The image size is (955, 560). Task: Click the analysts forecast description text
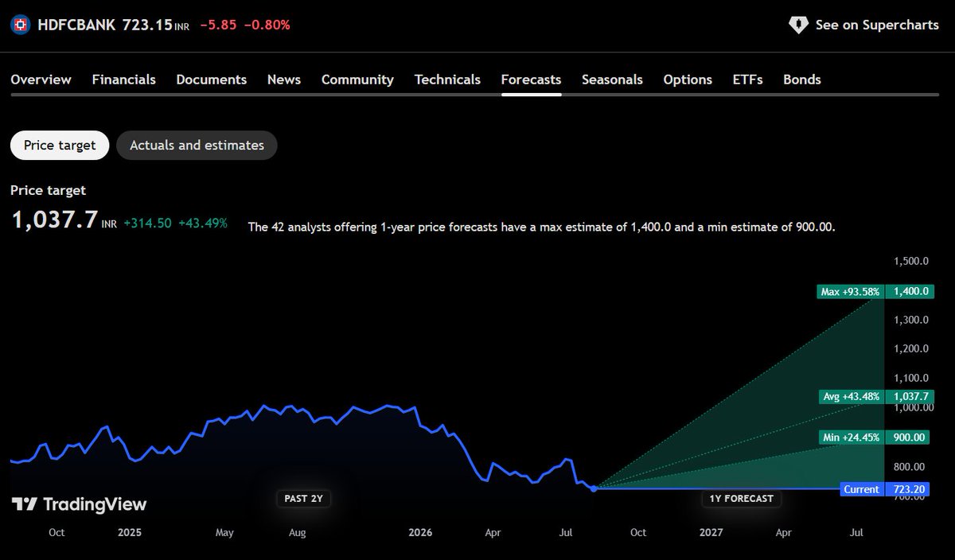pyautogui.click(x=541, y=227)
